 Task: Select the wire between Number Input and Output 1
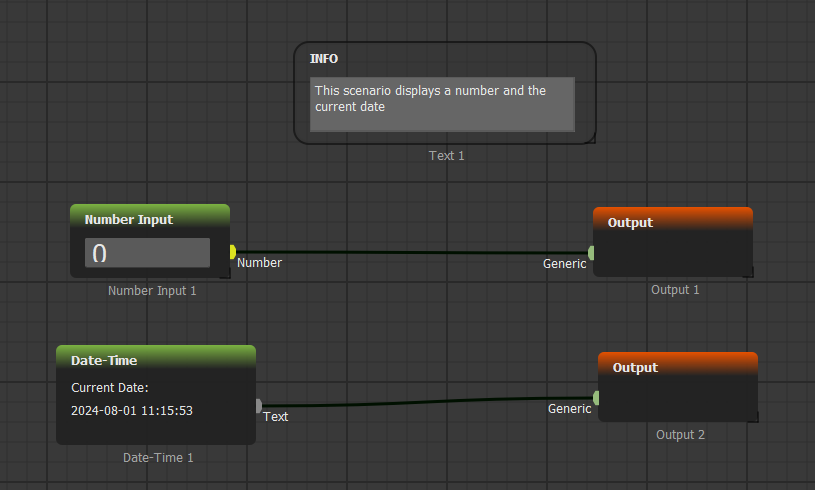pyautogui.click(x=410, y=252)
